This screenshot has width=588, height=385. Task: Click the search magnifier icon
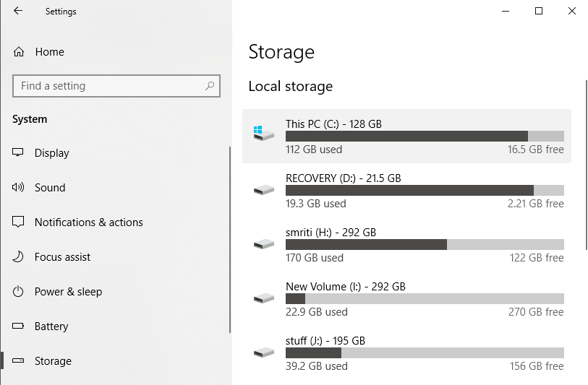click(x=210, y=86)
